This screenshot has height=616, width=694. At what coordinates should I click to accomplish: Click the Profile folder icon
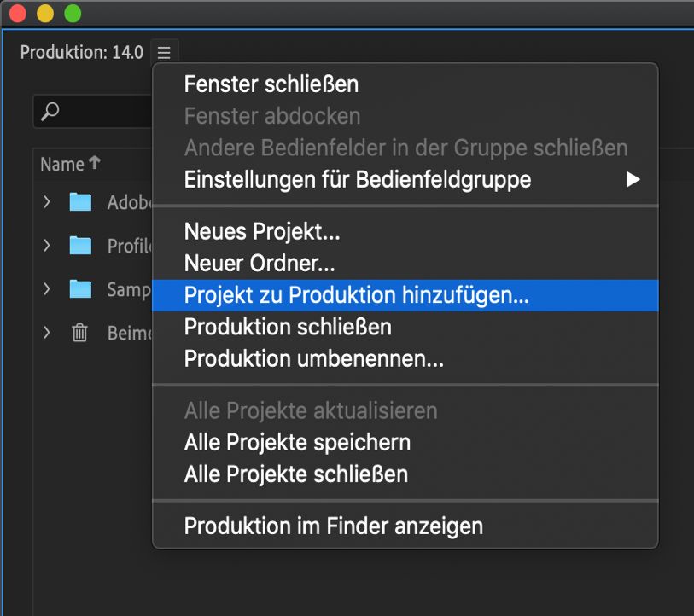[x=79, y=246]
